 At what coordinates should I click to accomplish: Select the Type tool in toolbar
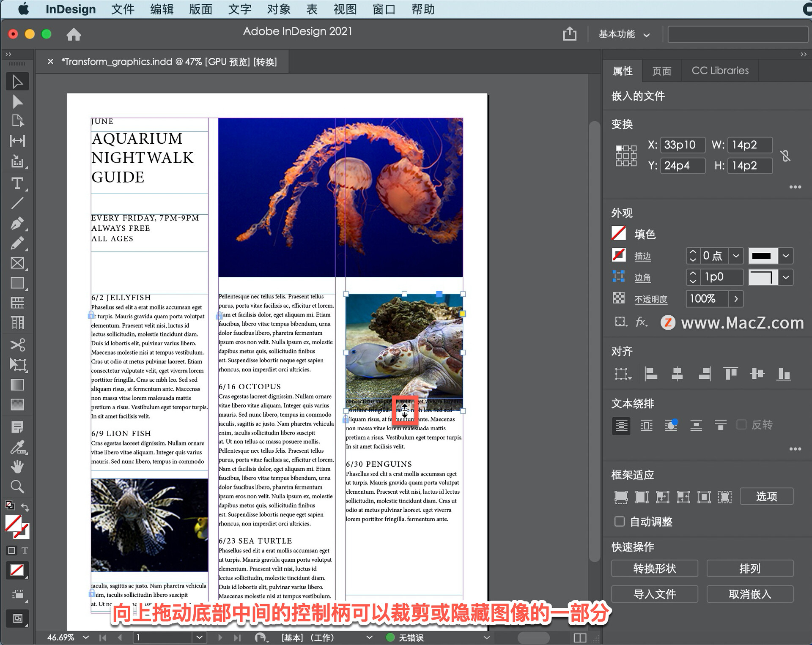[x=17, y=183]
